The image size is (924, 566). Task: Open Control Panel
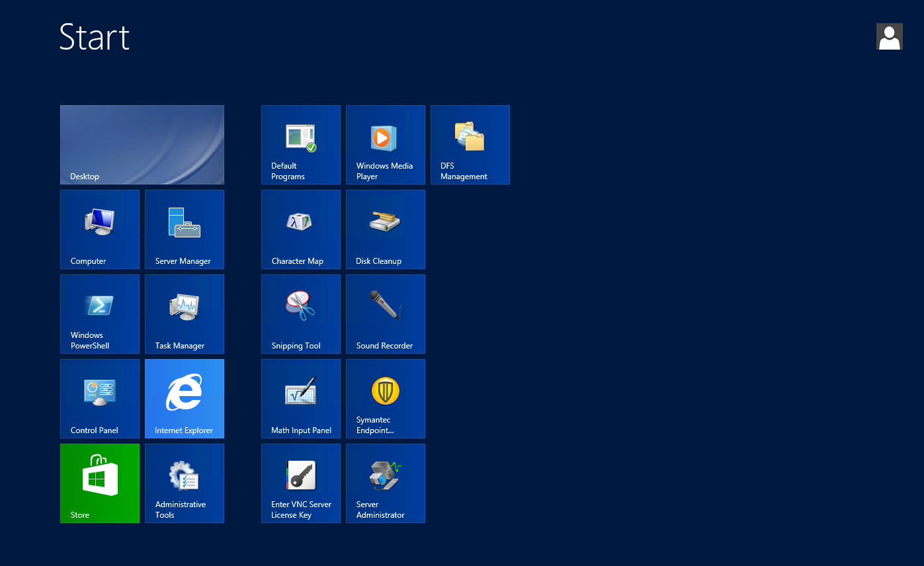coord(100,399)
